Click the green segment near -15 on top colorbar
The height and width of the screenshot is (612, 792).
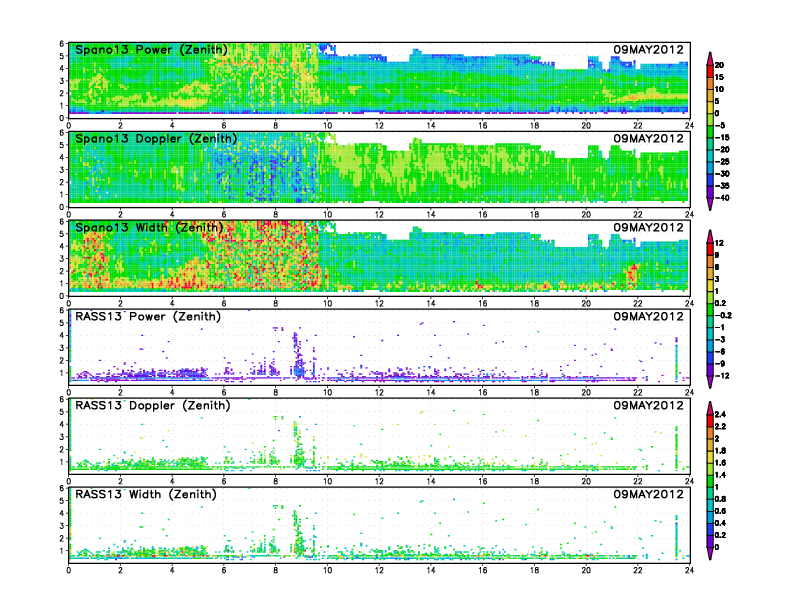(x=710, y=132)
